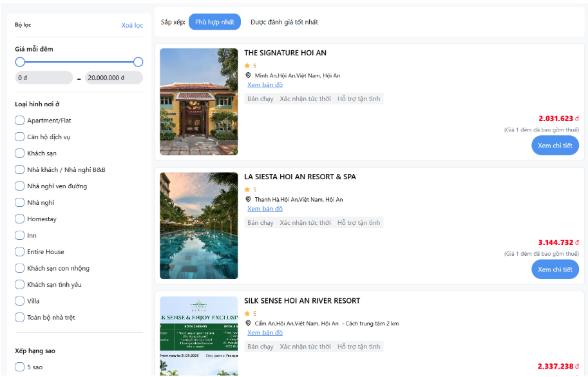Click the star icon for La Siesta Hoi An
588x377 pixels.
(247, 189)
